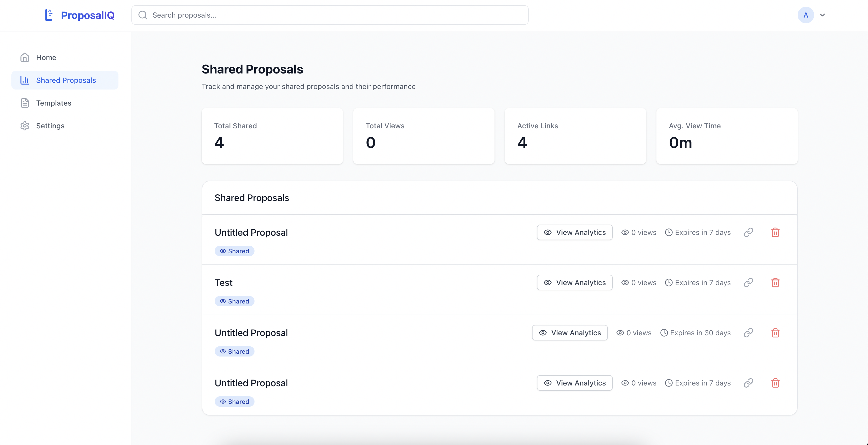This screenshot has height=445, width=868.
Task: Delete the Test proposal via trash icon
Action: [775, 283]
